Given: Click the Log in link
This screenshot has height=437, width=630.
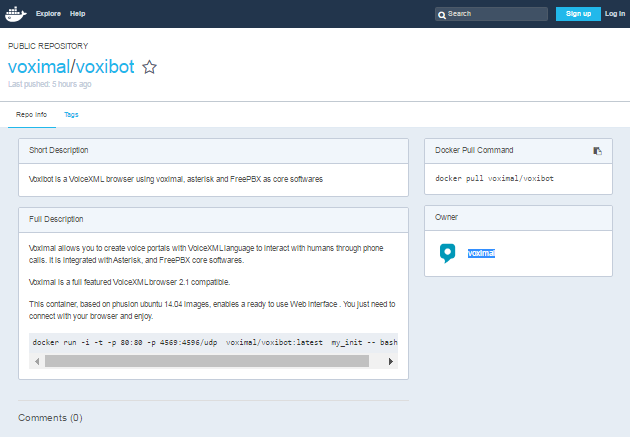Looking at the screenshot, I should point(615,14).
